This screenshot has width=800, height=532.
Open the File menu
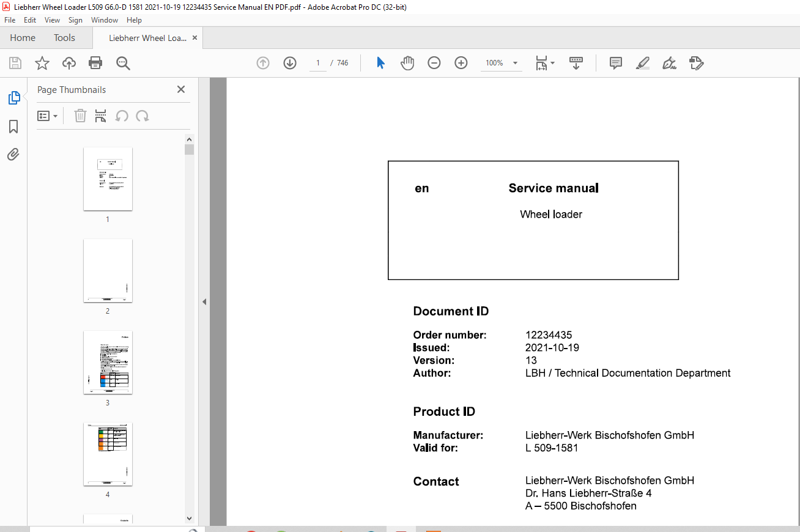pyautogui.click(x=10, y=20)
